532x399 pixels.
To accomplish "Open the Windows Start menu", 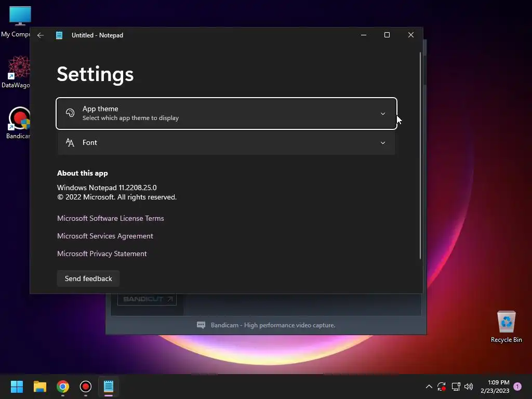I will tap(17, 387).
